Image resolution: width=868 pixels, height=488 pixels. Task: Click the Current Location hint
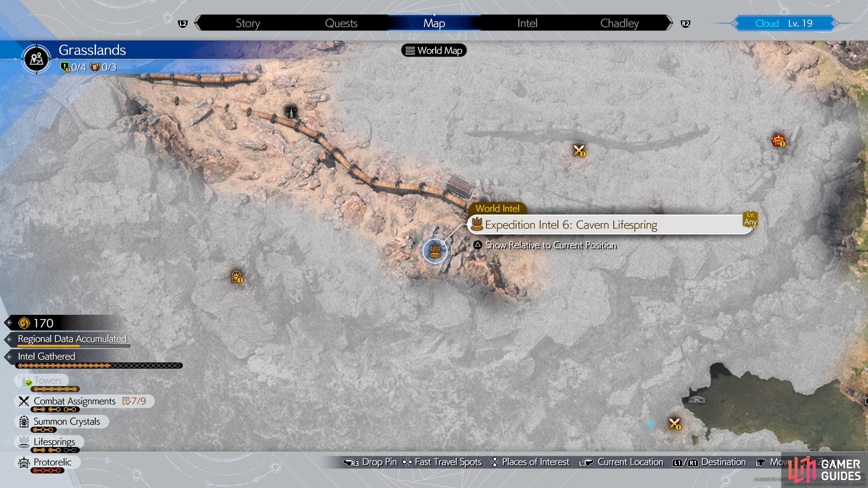click(x=621, y=462)
